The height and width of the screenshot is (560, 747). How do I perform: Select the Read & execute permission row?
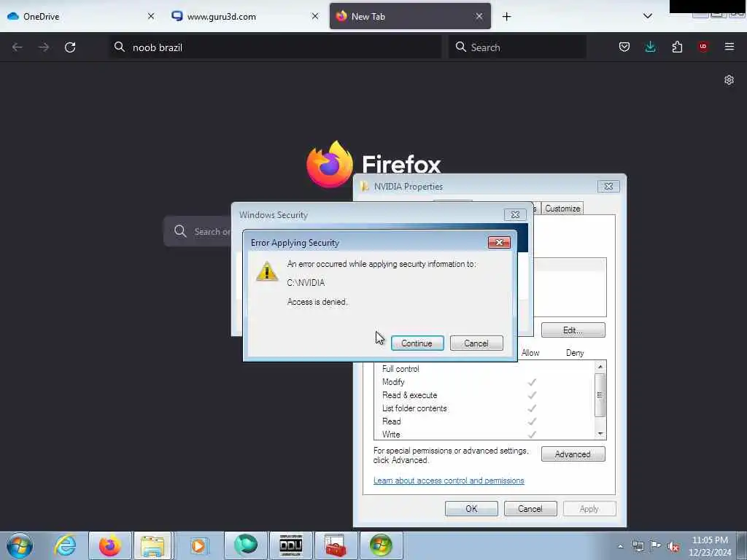click(484, 395)
